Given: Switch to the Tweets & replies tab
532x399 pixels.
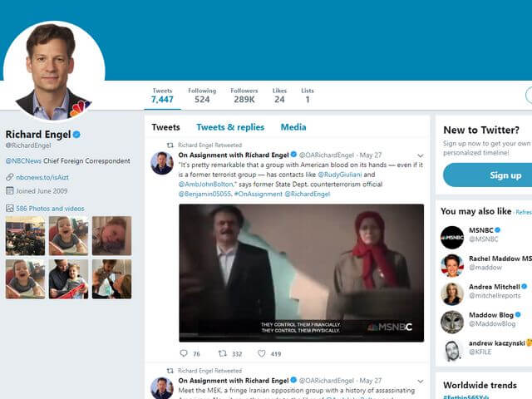Looking at the screenshot, I should click(230, 127).
